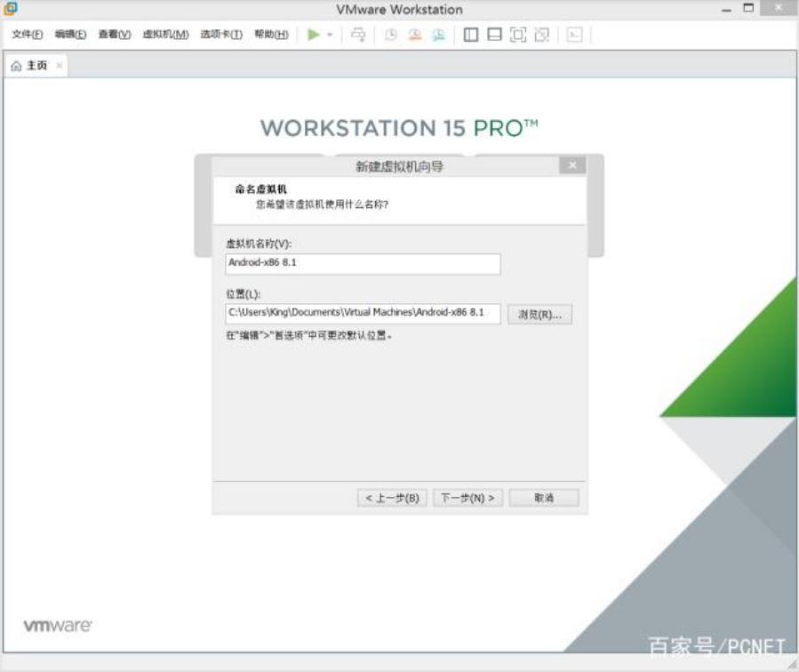The image size is (799, 672).
Task: Click the send Ctrl+Alt+Del toolbar icon
Action: (x=358, y=35)
